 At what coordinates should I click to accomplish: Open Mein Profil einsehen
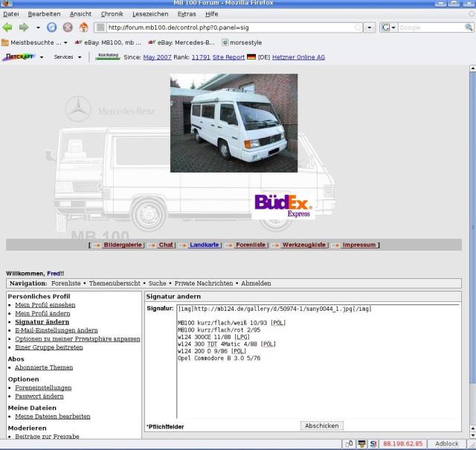point(45,305)
